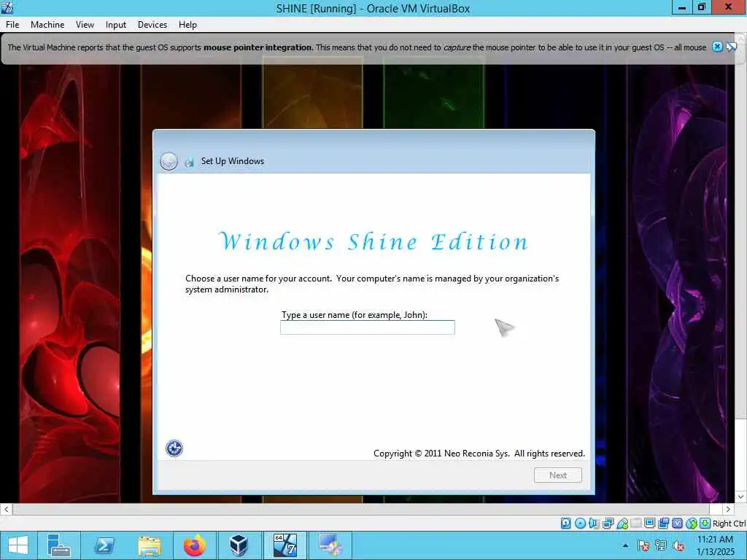
Task: Launch PowerShell from the taskbar
Action: [x=104, y=545]
